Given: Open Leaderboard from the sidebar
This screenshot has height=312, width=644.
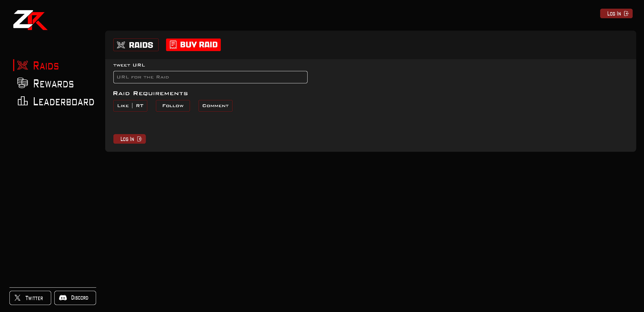Looking at the screenshot, I should (x=63, y=102).
